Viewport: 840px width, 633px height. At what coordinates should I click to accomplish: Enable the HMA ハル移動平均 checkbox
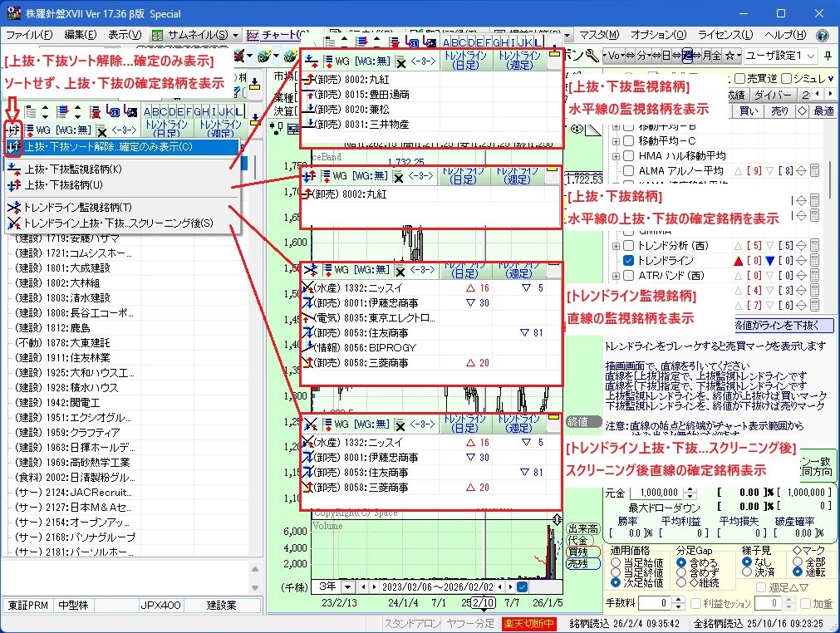[629, 156]
